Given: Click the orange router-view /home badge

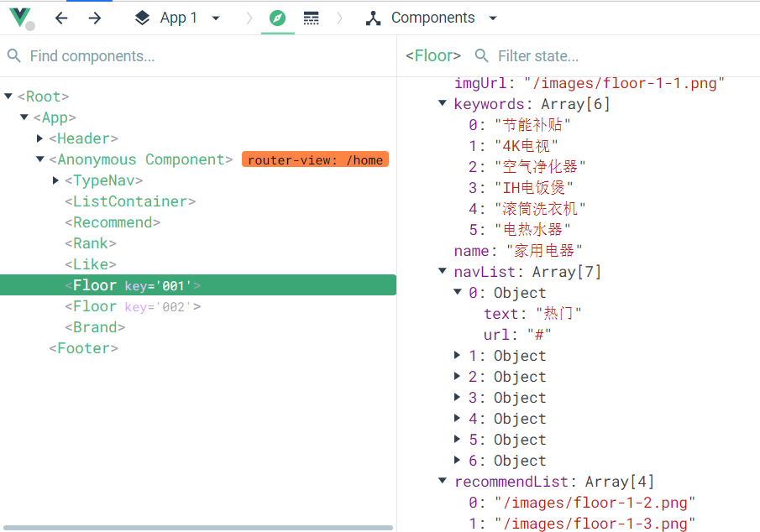Looking at the screenshot, I should coord(315,159).
